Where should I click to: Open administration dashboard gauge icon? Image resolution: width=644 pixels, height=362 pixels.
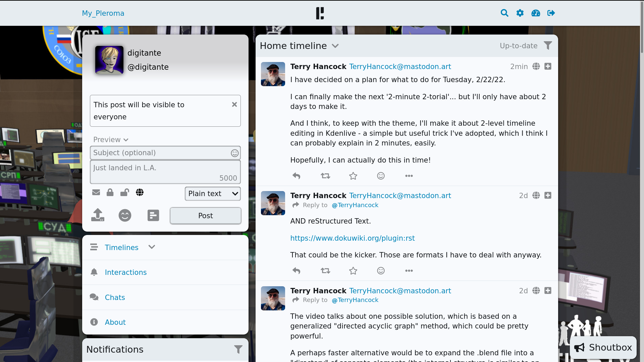536,13
